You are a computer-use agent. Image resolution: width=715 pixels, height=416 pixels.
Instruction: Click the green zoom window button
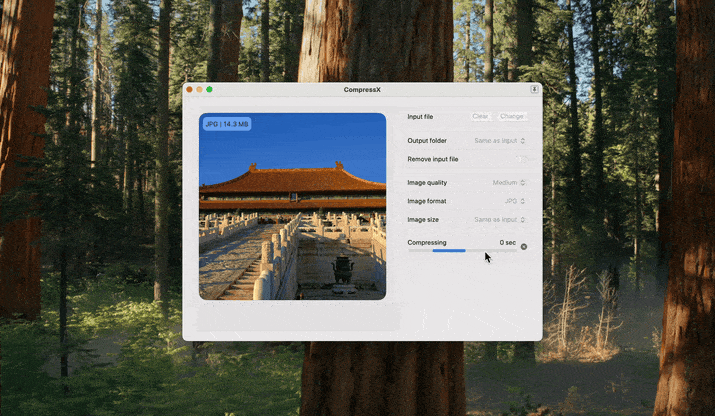pyautogui.click(x=209, y=89)
